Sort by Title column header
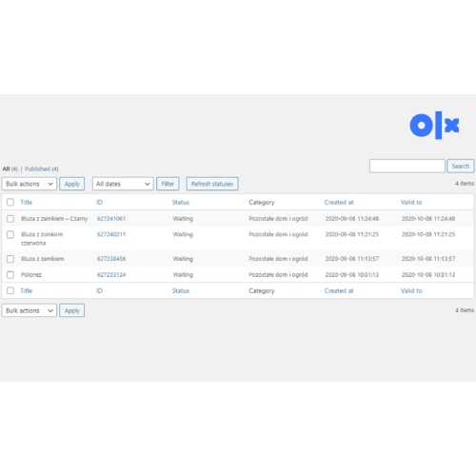Image resolution: width=476 pixels, height=476 pixels. (27, 202)
